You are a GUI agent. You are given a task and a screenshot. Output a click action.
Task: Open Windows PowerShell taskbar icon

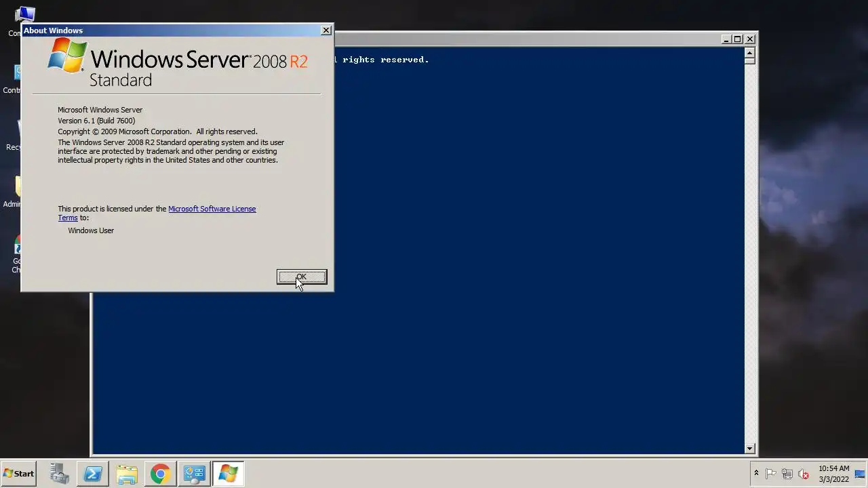(x=93, y=474)
